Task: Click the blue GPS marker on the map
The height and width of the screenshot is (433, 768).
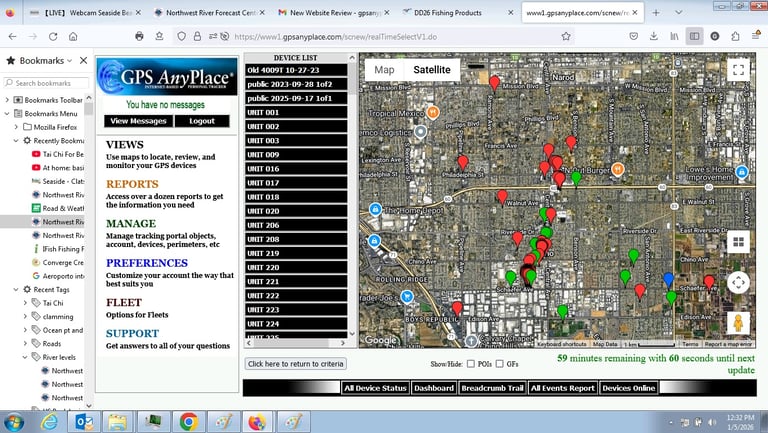Action: click(x=668, y=280)
